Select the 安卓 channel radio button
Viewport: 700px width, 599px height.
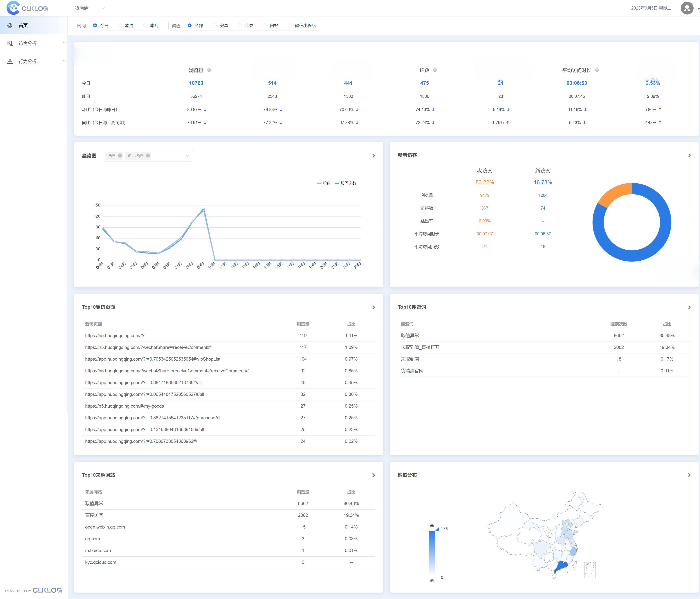(x=214, y=26)
